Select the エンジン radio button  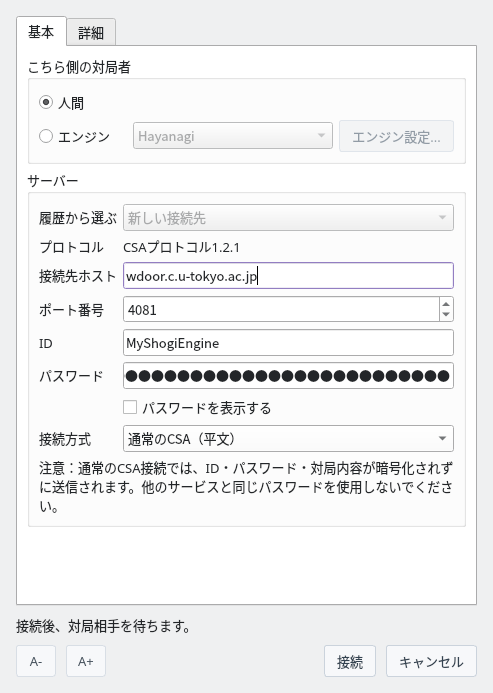[x=46, y=136]
